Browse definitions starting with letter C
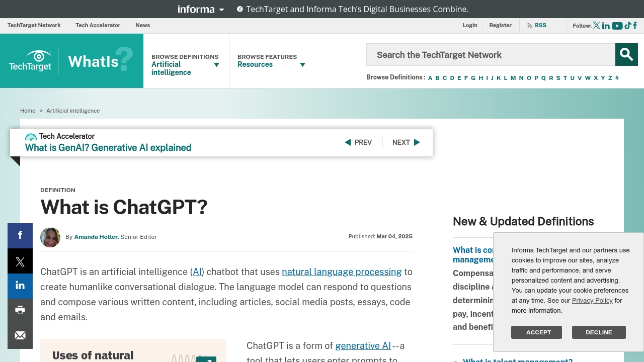 click(445, 78)
